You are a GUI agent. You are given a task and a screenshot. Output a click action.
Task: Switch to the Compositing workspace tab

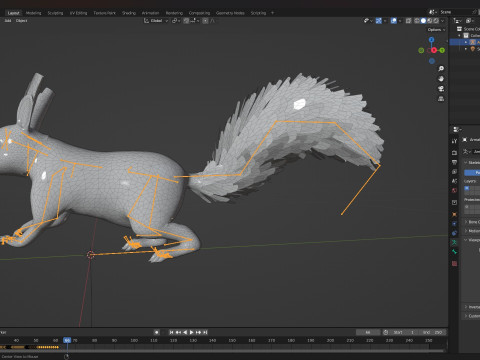pos(199,13)
